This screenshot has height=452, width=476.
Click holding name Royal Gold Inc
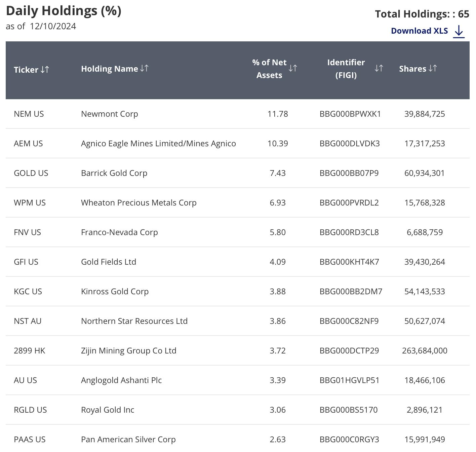coord(108,410)
